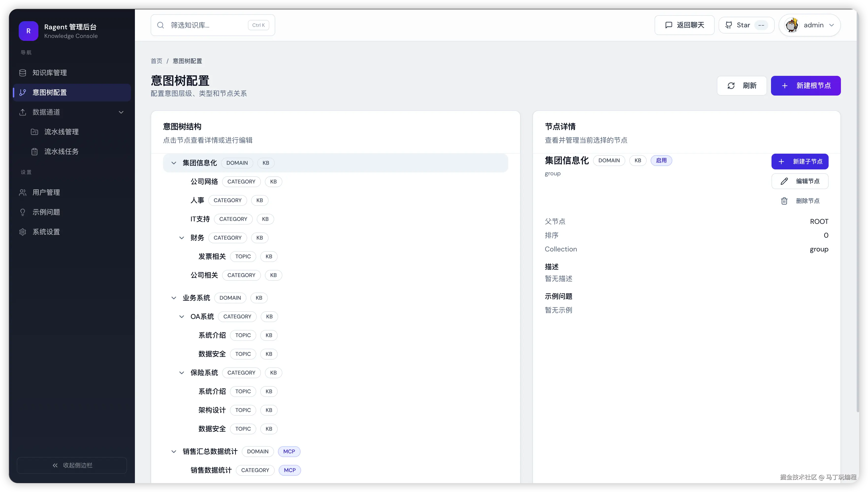This screenshot has width=868, height=492.
Task: Collapse the 财务 category node
Action: click(x=181, y=238)
